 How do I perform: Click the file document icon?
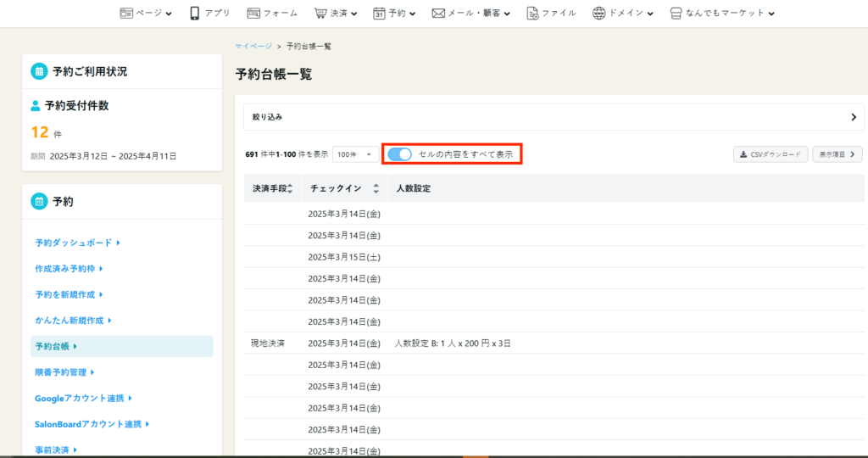(532, 13)
